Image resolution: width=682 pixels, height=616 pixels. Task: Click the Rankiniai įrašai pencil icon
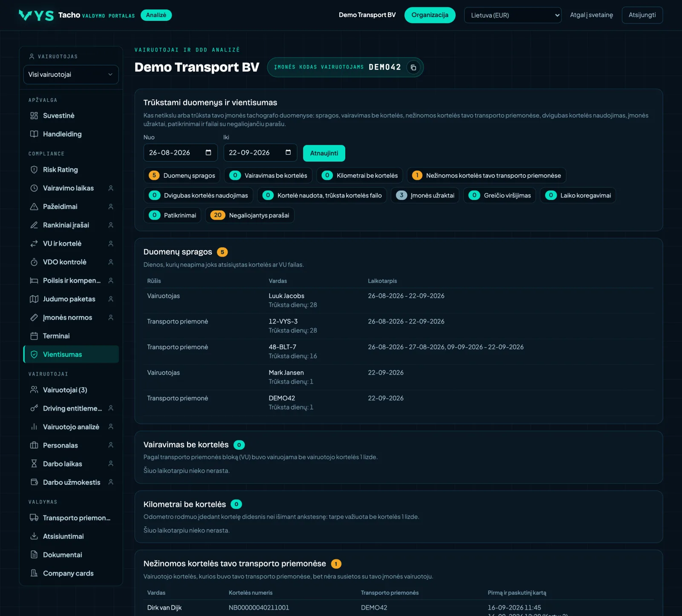point(34,225)
